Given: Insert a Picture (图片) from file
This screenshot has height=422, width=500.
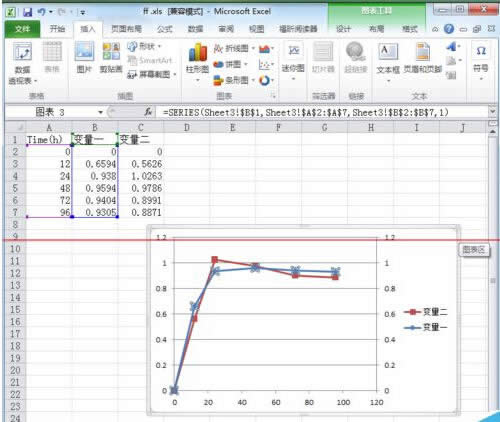Looking at the screenshot, I should 84,57.
